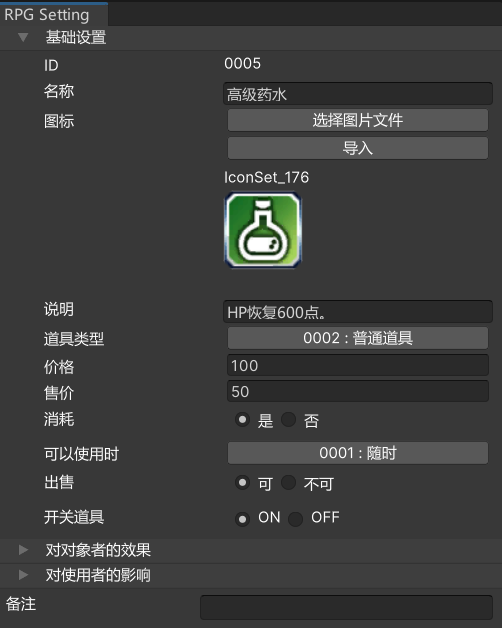Image resolution: width=502 pixels, height=628 pixels.
Task: Select the 可 radio button for 出售
Action: tap(242, 483)
